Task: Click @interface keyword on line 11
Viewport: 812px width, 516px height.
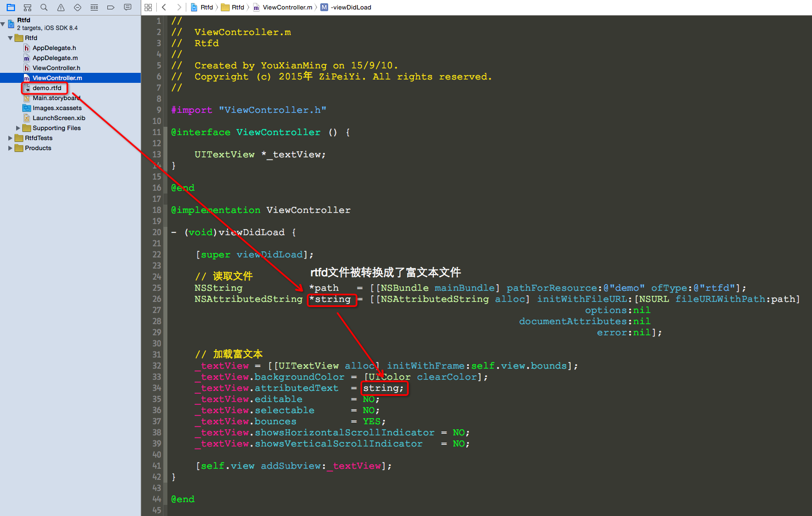Action: coord(200,132)
